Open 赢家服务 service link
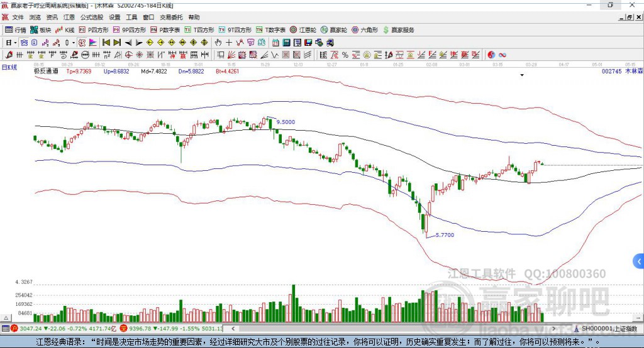This screenshot has height=348, width=644. pyautogui.click(x=398, y=30)
